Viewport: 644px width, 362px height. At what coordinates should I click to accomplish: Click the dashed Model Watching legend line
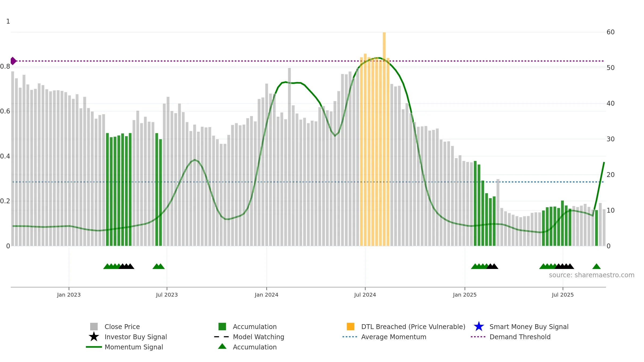click(x=222, y=337)
